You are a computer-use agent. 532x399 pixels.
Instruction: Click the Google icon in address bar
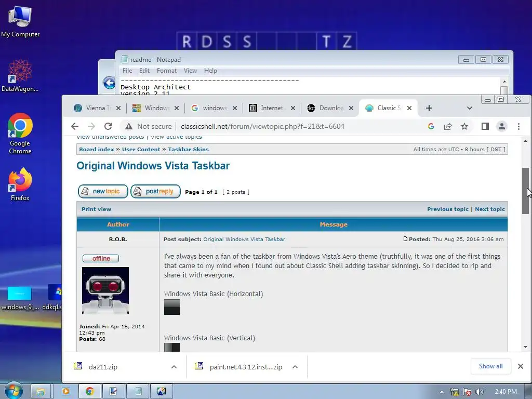pos(431,126)
